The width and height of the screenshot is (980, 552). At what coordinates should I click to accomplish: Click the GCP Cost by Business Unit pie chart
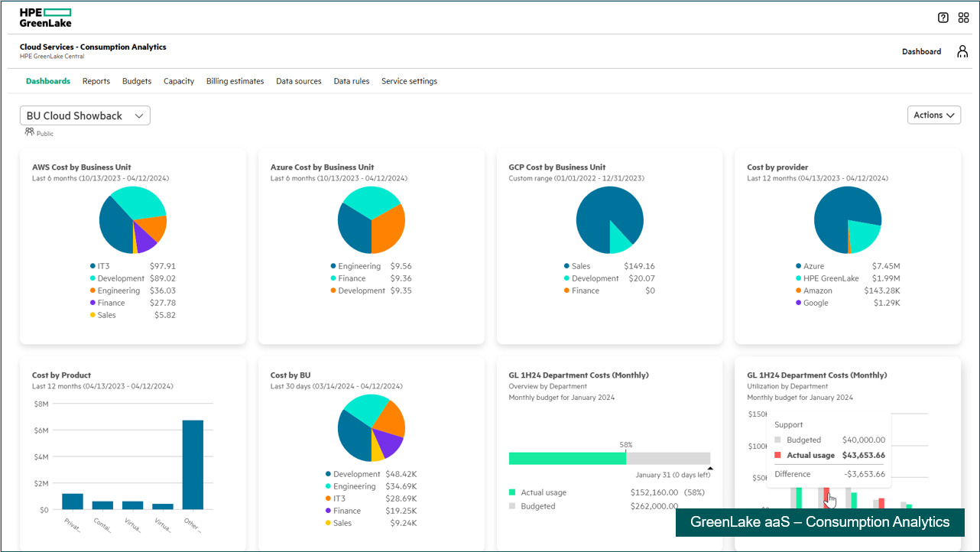click(610, 220)
